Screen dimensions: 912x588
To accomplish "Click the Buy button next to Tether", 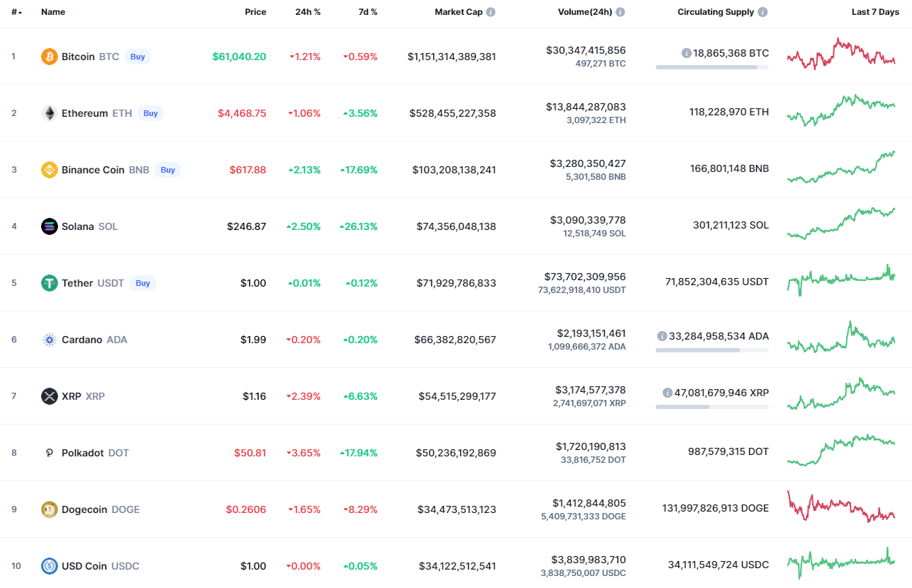I will click(x=143, y=283).
